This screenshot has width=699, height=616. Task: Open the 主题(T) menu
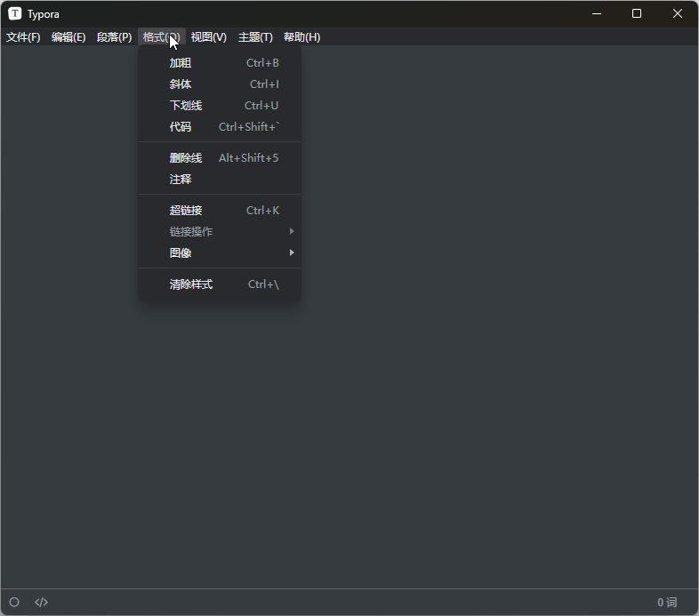[255, 37]
